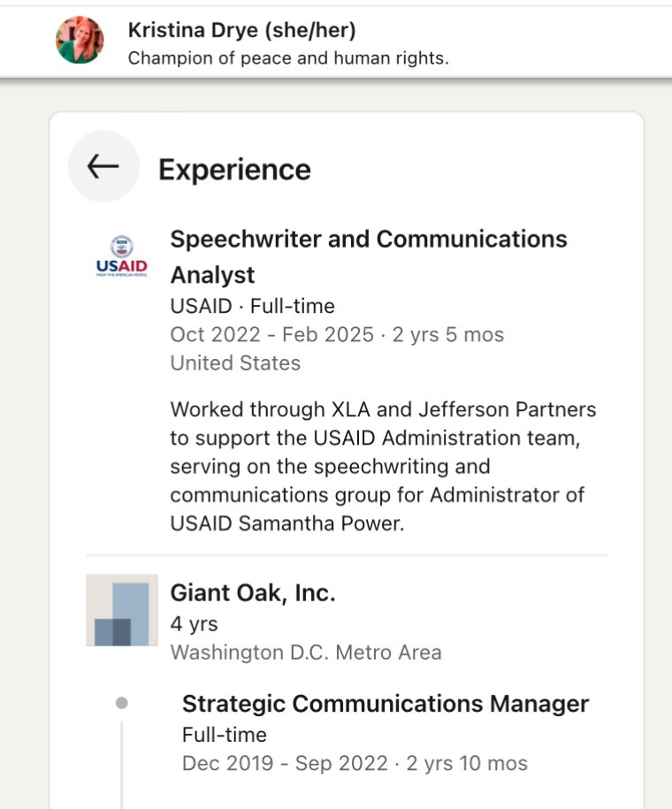
Task: Click the 'USAID · Full-time' company line
Action: (252, 306)
